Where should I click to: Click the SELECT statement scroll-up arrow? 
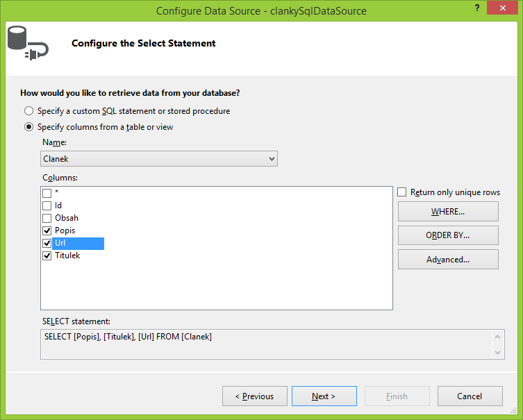pos(498,337)
